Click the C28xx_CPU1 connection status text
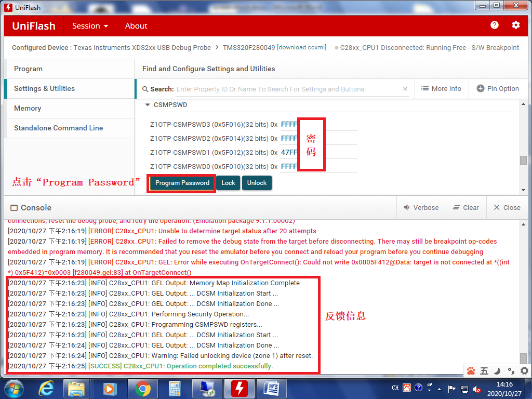 point(430,47)
